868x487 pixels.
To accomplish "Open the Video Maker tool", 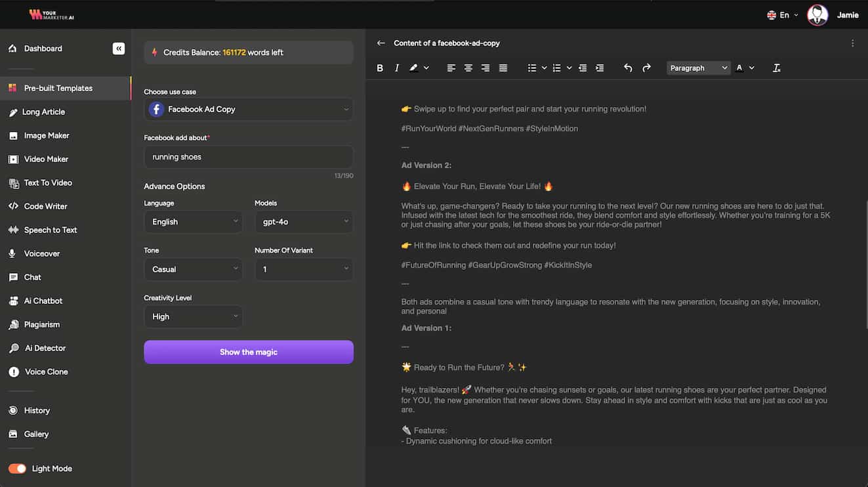I will point(45,159).
